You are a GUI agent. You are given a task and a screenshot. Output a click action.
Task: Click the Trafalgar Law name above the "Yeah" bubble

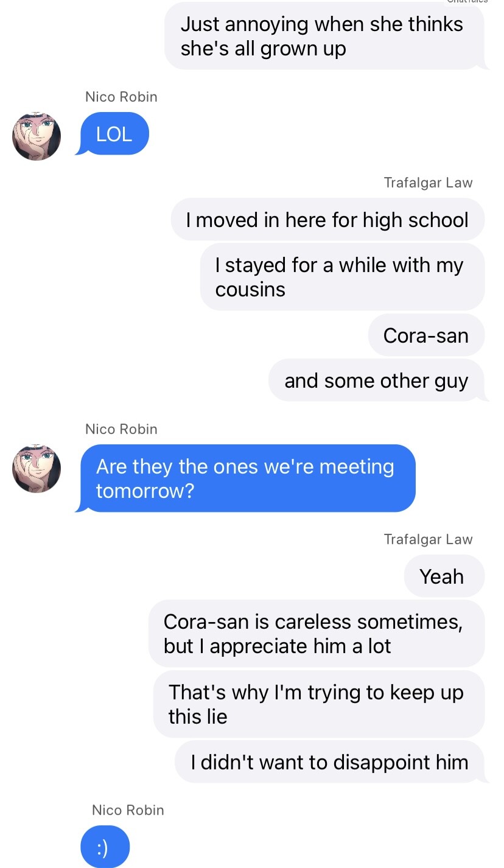click(428, 539)
